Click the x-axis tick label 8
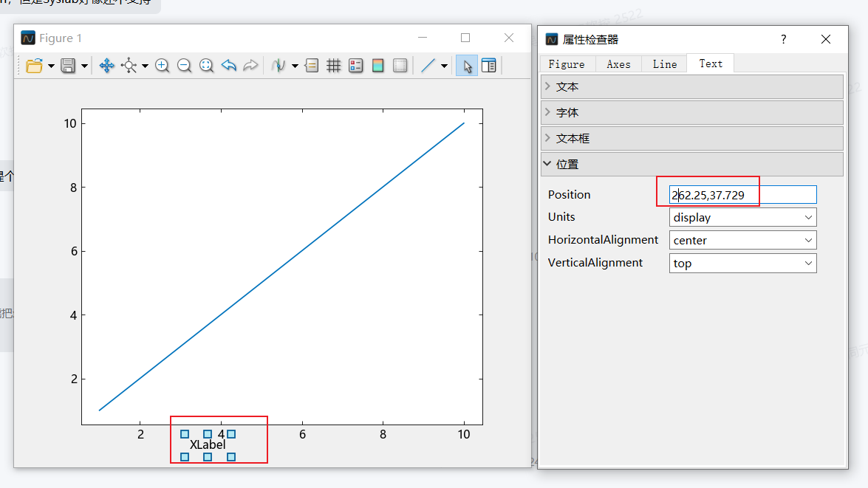 click(383, 434)
